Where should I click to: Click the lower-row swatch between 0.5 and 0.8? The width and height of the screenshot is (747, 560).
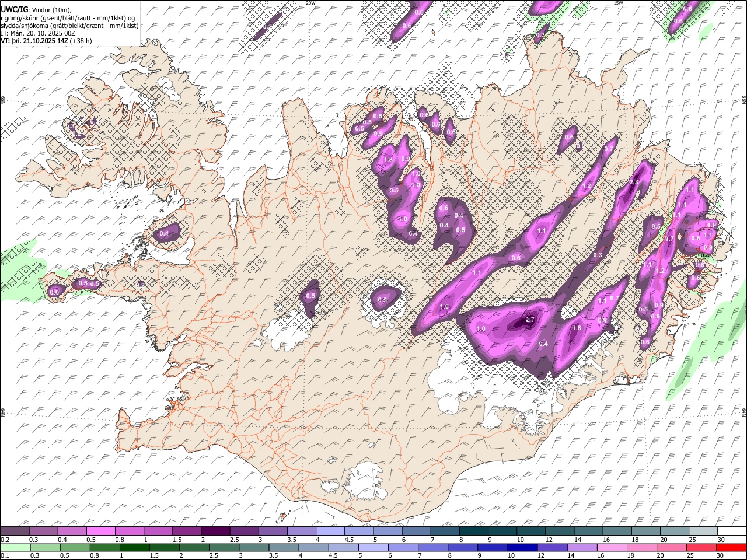[x=75, y=547]
